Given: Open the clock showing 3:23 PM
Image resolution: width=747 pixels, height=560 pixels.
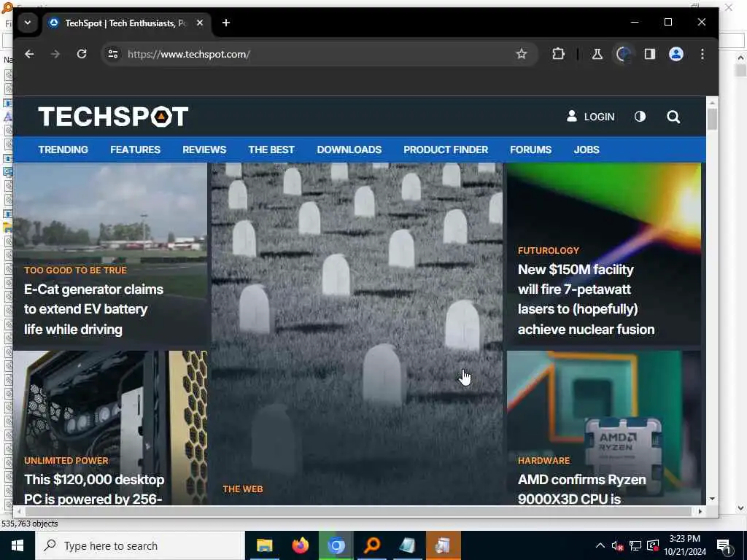Looking at the screenshot, I should tap(685, 545).
